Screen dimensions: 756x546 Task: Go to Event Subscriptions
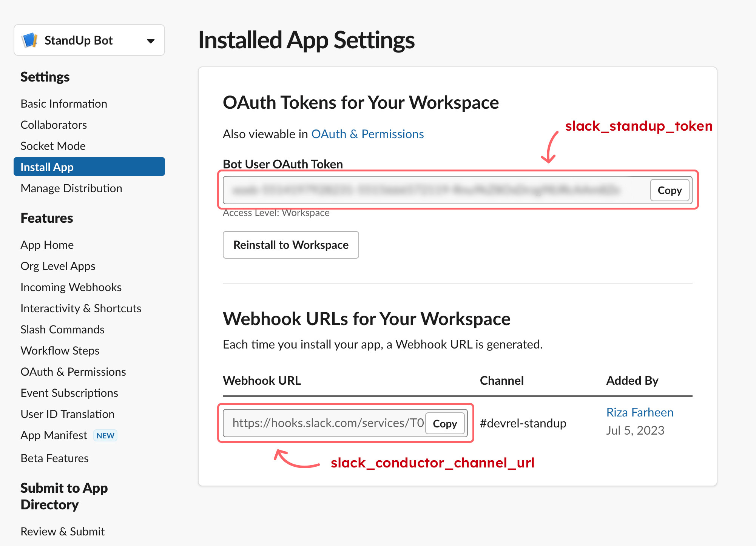[69, 393]
